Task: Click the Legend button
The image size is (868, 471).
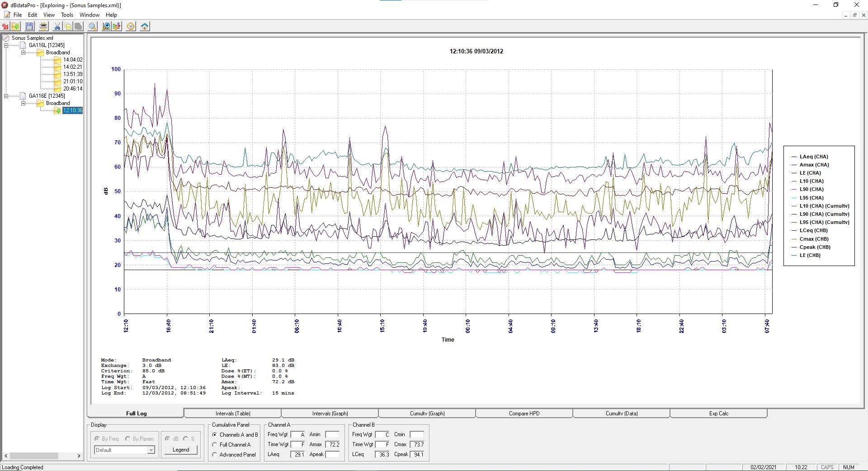Action: click(x=181, y=450)
